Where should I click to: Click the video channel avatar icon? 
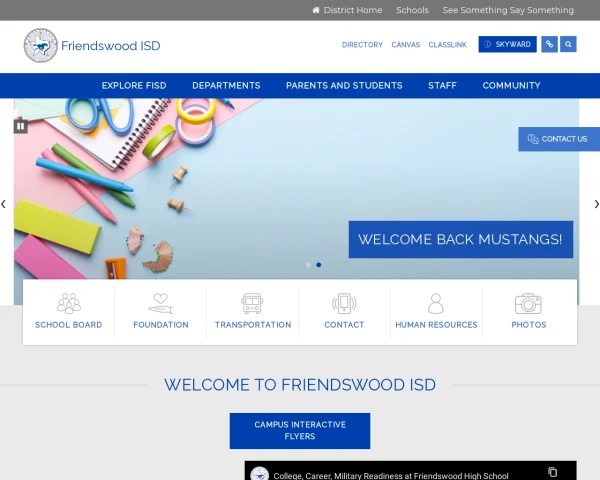point(259,474)
